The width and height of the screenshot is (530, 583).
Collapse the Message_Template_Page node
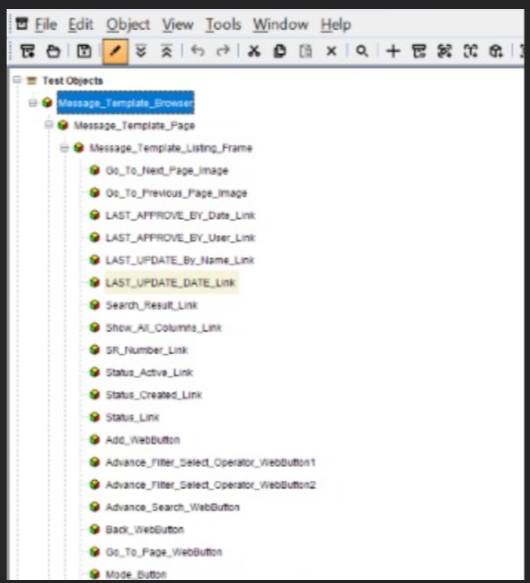(x=49, y=125)
